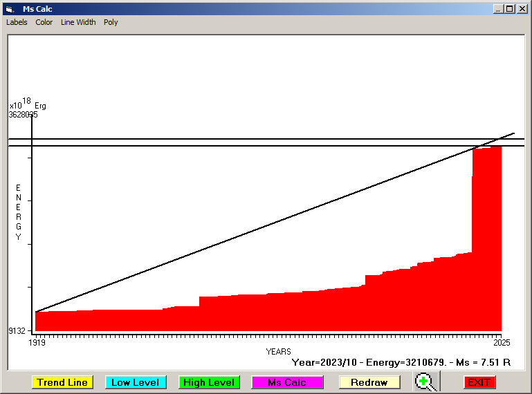Maximize the Ms Calc window
The height and width of the screenshot is (394, 532).
coord(510,9)
